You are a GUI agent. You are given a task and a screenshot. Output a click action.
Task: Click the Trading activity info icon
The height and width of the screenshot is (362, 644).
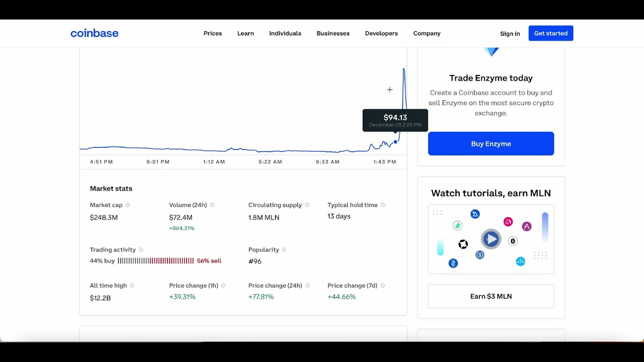click(141, 250)
